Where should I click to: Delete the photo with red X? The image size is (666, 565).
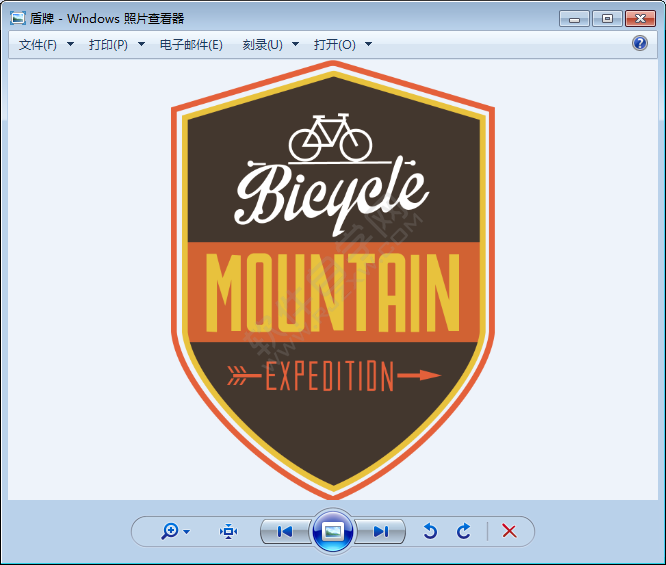point(509,531)
